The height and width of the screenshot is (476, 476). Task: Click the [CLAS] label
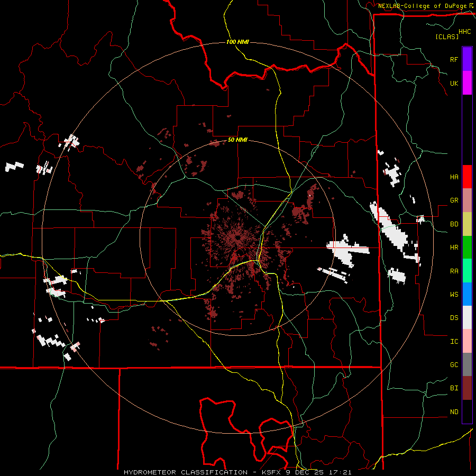tap(447, 36)
